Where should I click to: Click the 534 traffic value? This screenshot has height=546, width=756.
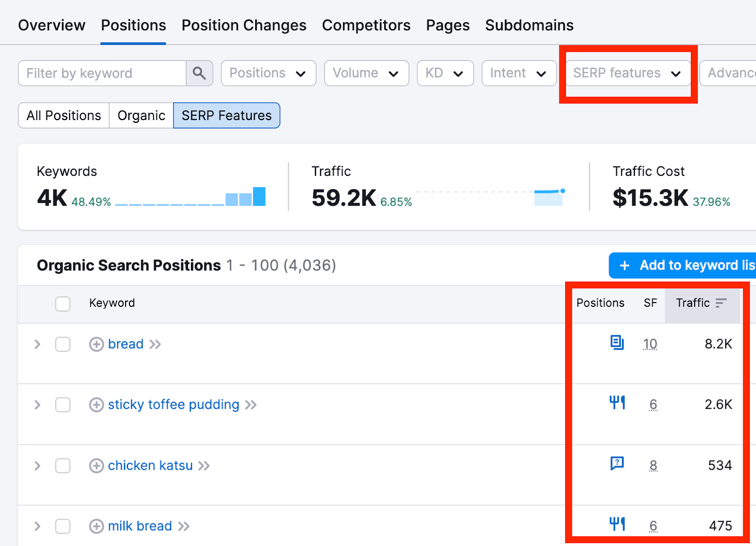point(720,466)
